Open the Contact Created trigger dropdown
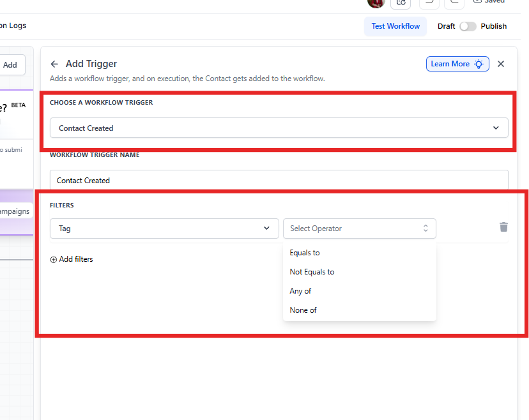This screenshot has height=420, width=529. click(279, 128)
